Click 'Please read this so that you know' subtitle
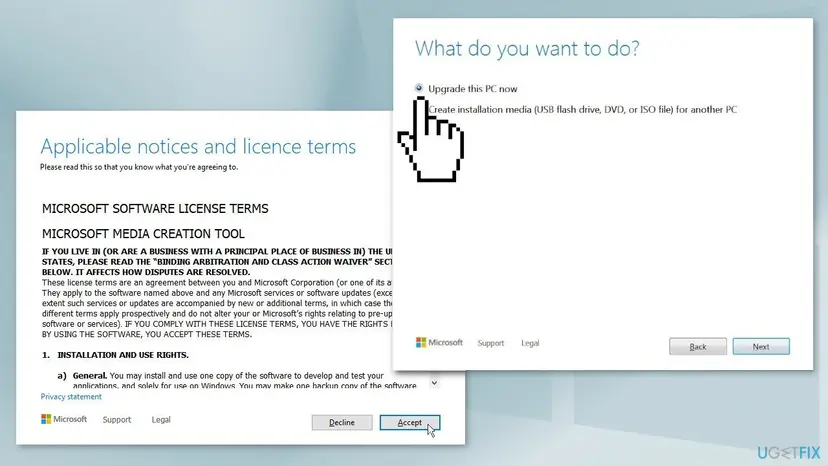The image size is (828, 466). (139, 167)
